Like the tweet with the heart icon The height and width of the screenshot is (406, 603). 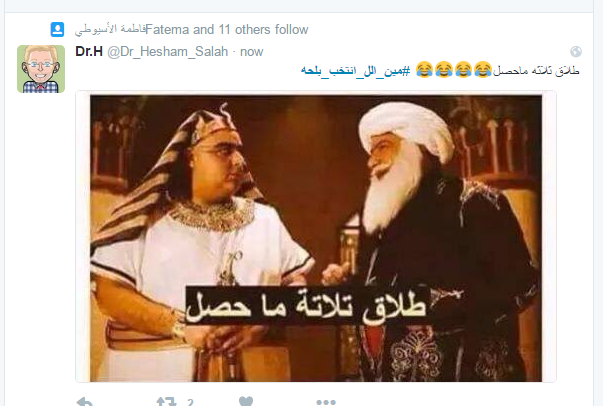[246, 401]
